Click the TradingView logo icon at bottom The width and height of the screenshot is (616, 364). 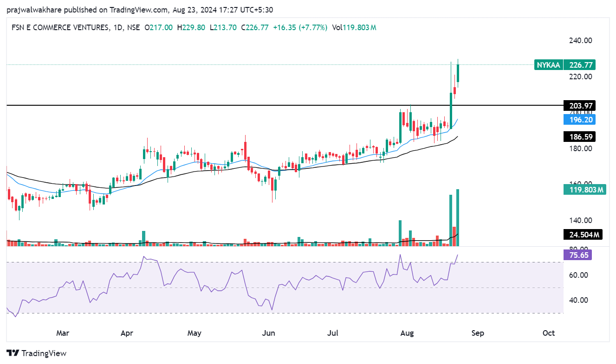click(13, 353)
